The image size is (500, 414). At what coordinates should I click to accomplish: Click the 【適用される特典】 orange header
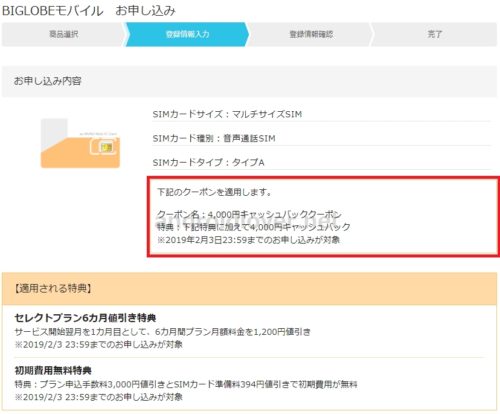pyautogui.click(x=249, y=288)
